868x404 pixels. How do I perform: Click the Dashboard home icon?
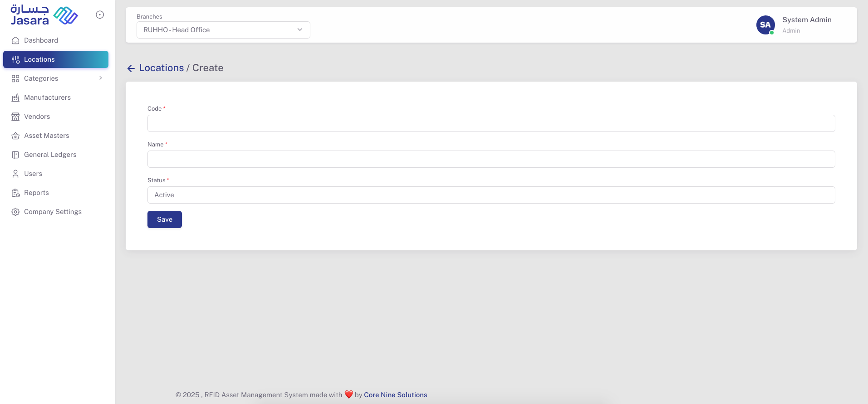tap(15, 40)
